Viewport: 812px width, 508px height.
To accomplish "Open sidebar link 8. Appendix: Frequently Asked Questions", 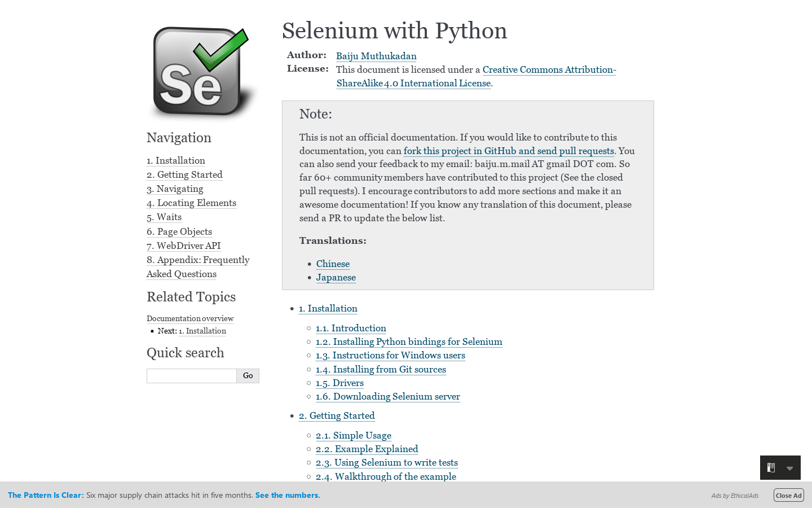I will pos(198,267).
